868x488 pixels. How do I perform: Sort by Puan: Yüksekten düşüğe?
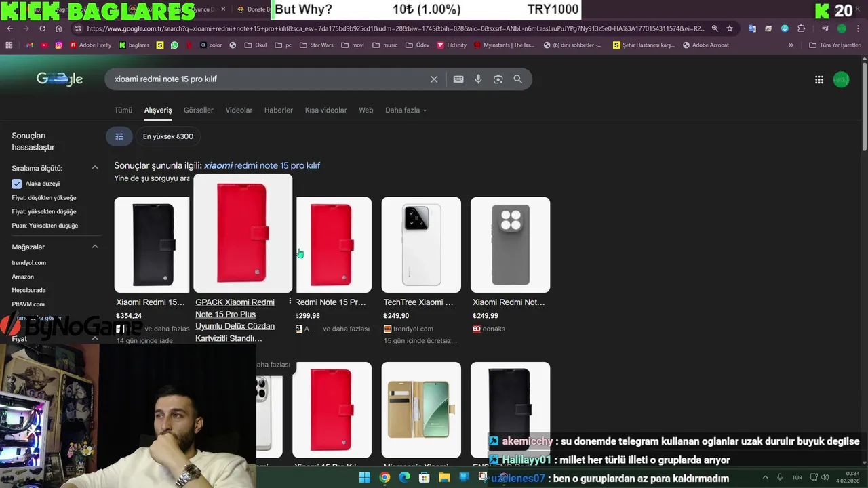pyautogui.click(x=45, y=226)
